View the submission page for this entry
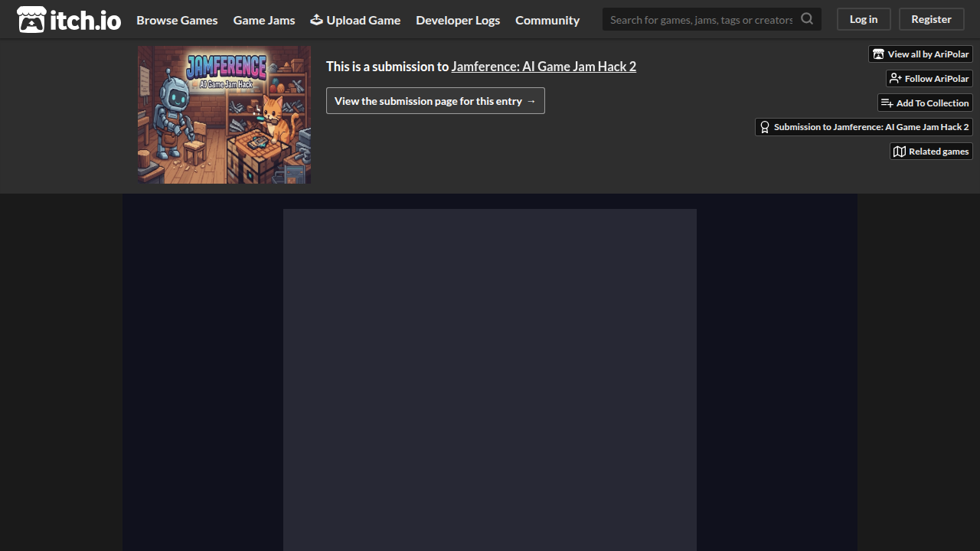Image resolution: width=980 pixels, height=551 pixels. click(436, 101)
